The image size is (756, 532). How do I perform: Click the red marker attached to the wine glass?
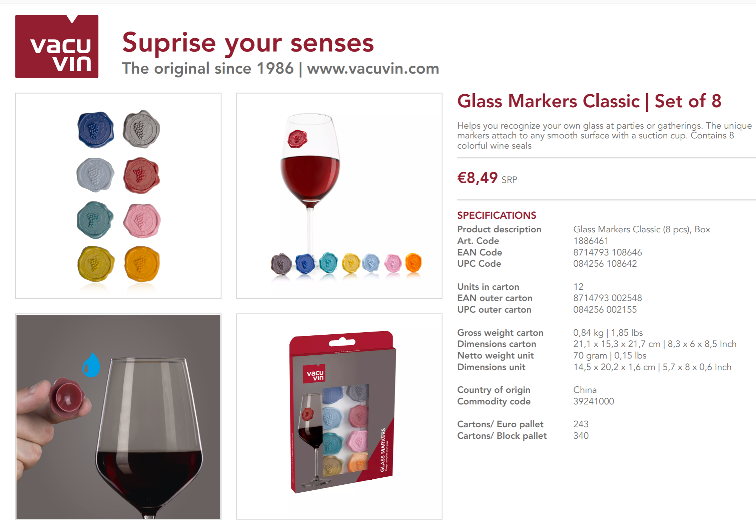pos(297,138)
